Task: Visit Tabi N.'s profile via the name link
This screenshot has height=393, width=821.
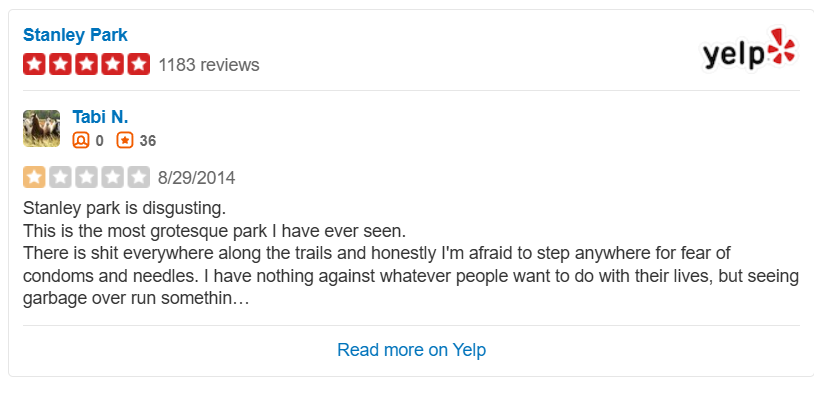Action: point(100,117)
